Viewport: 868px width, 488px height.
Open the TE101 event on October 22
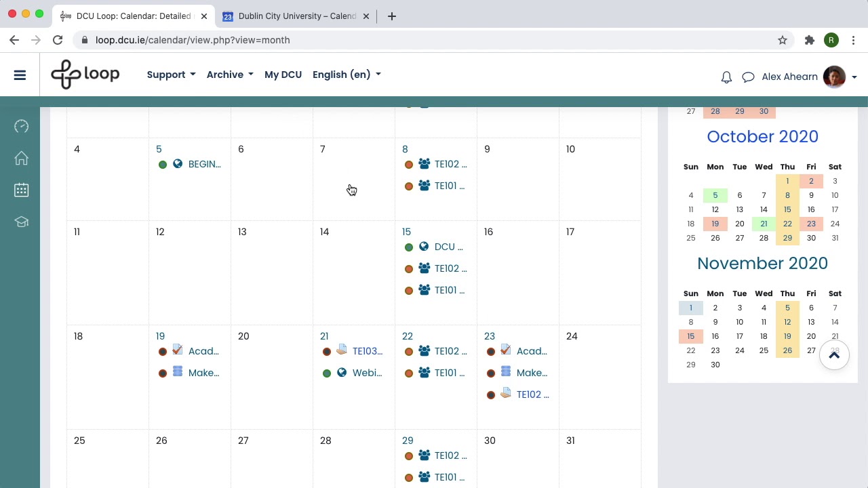(x=450, y=373)
